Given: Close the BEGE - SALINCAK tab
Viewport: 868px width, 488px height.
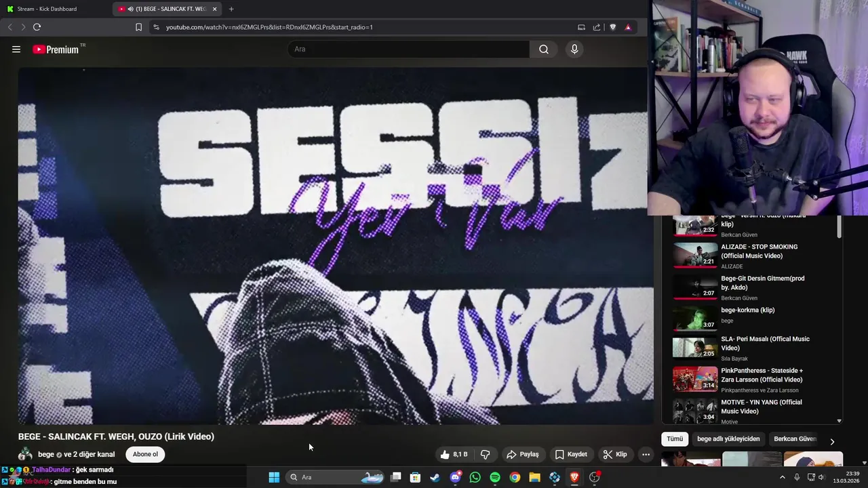Looking at the screenshot, I should pos(214,9).
